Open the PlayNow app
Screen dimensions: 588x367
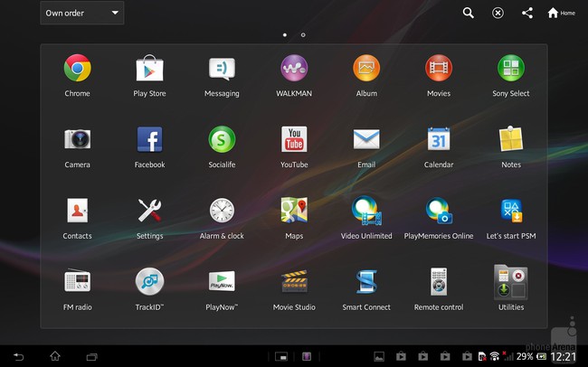click(222, 281)
